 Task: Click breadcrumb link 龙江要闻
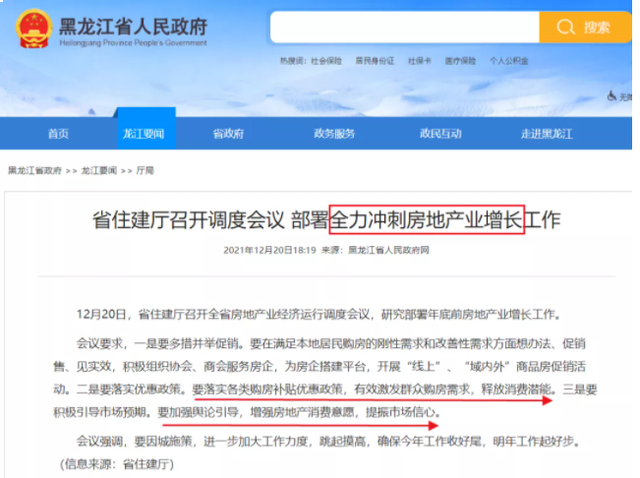[99, 170]
